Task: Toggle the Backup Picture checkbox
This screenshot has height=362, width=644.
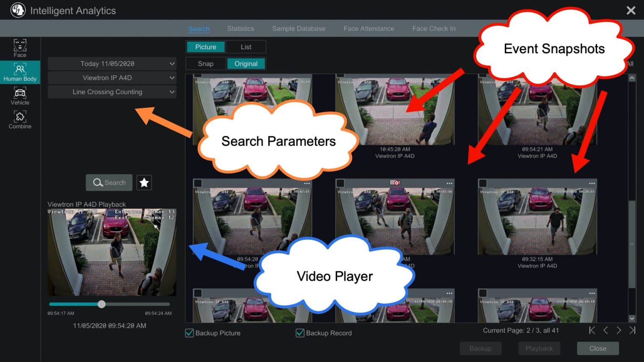Action: point(190,333)
